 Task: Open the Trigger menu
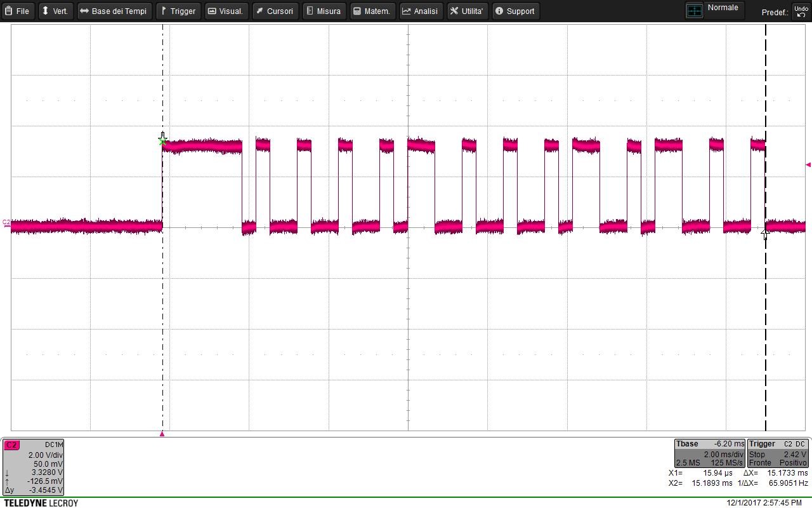(178, 11)
